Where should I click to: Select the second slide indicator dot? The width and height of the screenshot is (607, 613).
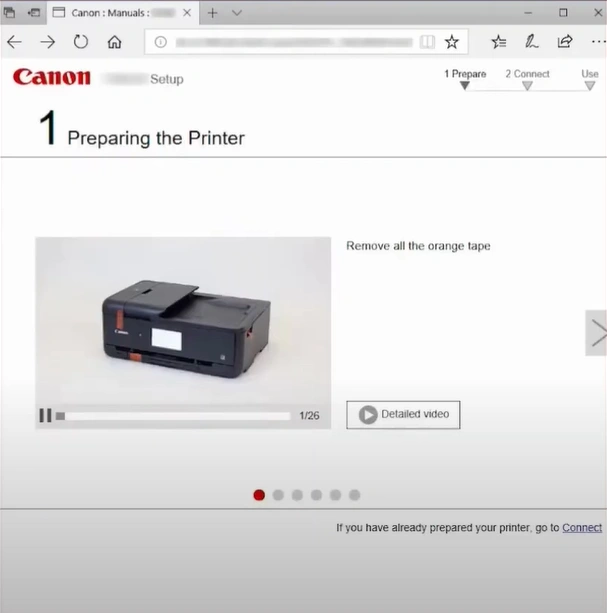coord(278,494)
